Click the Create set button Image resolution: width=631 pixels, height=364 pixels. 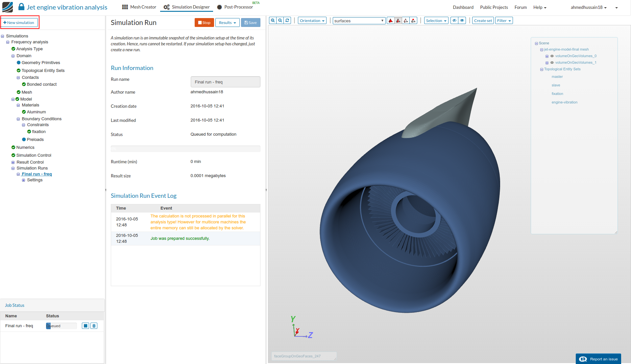point(483,21)
